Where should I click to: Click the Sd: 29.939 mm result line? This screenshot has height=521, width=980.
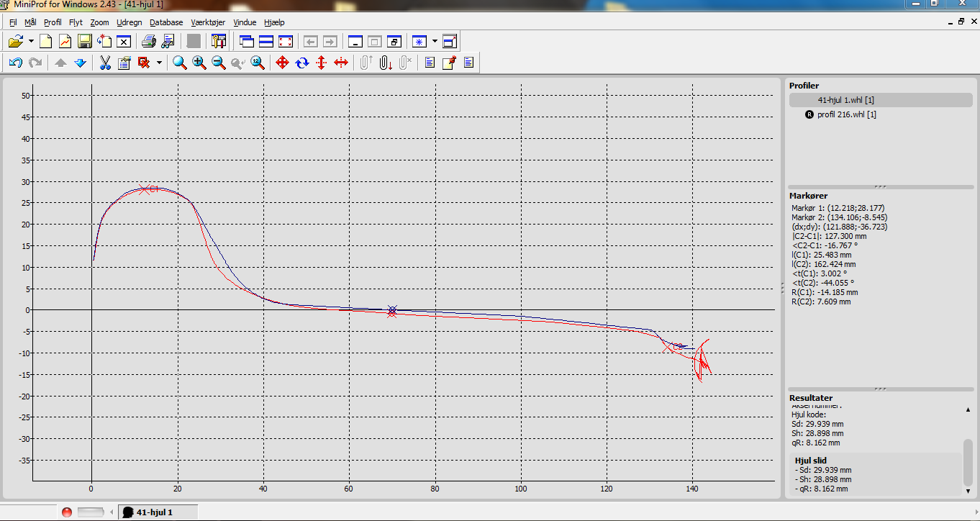(x=817, y=425)
